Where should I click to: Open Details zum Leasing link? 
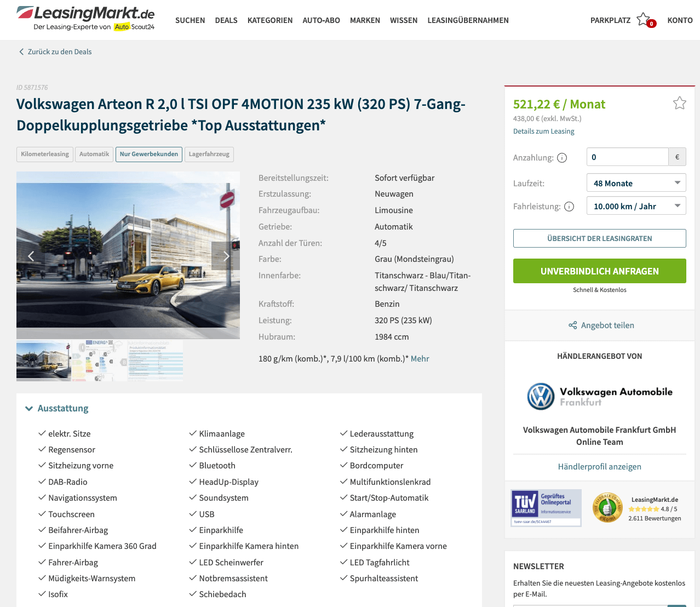pos(543,131)
